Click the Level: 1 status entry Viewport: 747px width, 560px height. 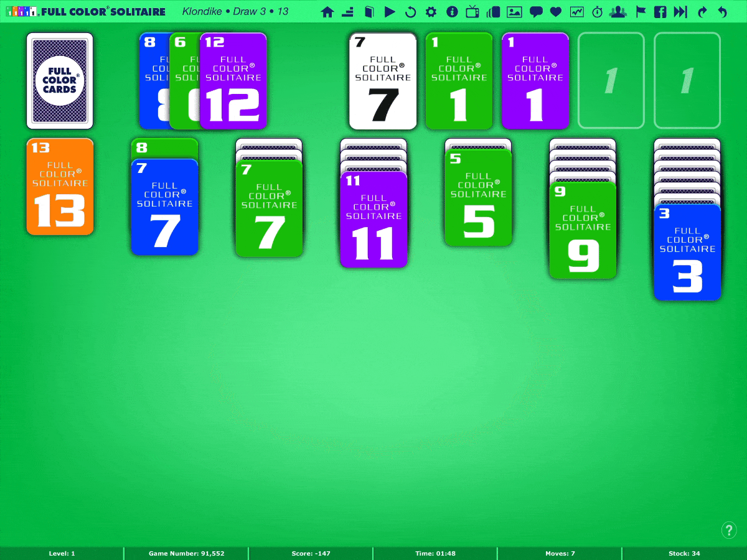(x=62, y=553)
